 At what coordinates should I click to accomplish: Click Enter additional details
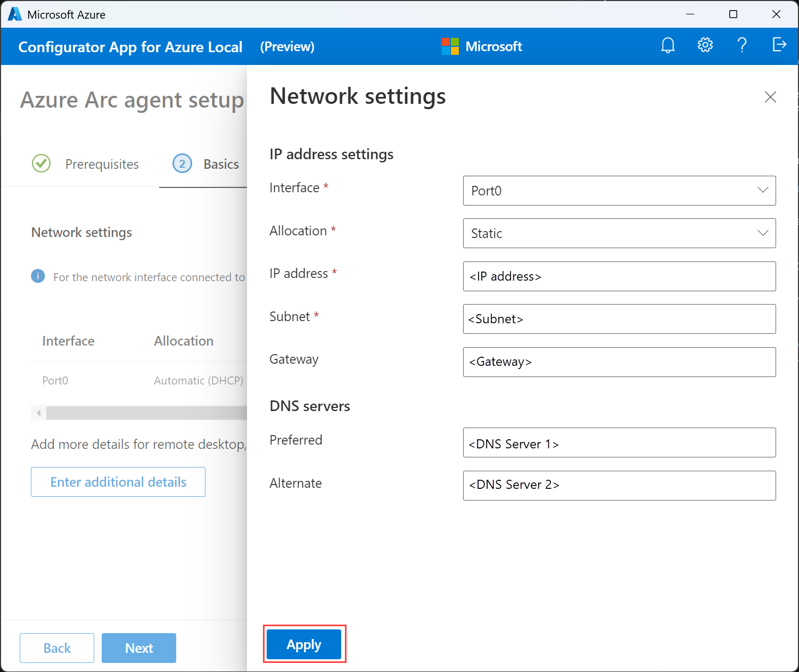118,482
